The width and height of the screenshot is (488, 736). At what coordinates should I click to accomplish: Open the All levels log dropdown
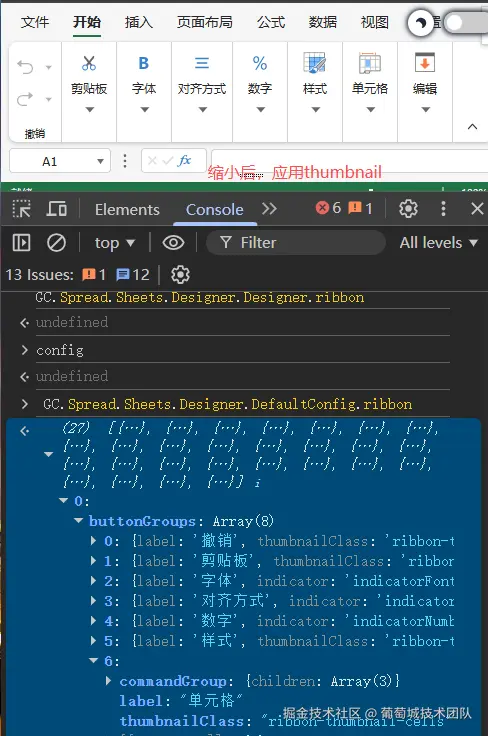(439, 243)
